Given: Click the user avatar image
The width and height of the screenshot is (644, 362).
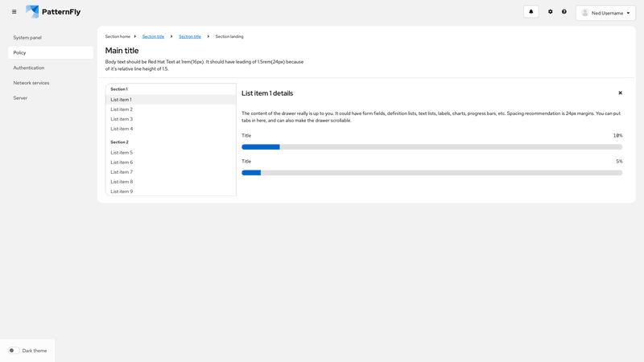Looking at the screenshot, I should (x=585, y=13).
